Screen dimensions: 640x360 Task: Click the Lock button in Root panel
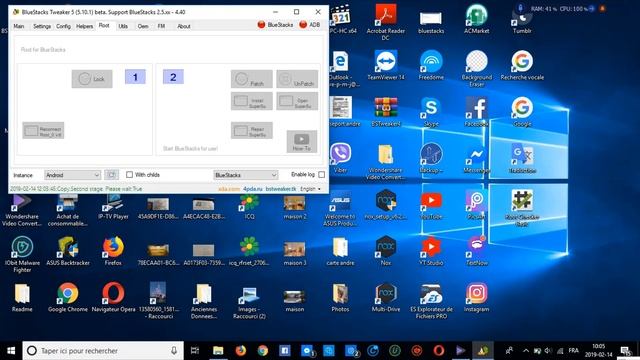point(92,79)
